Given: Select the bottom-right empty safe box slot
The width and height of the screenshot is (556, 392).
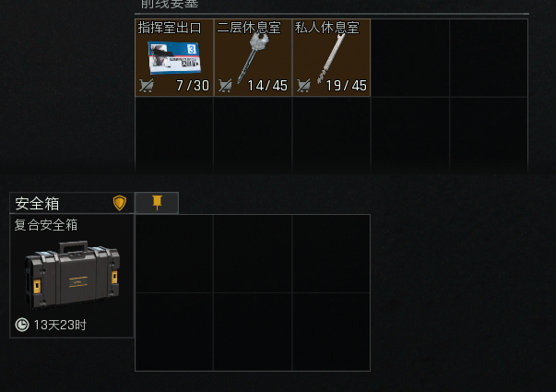Looking at the screenshot, I should (x=331, y=332).
